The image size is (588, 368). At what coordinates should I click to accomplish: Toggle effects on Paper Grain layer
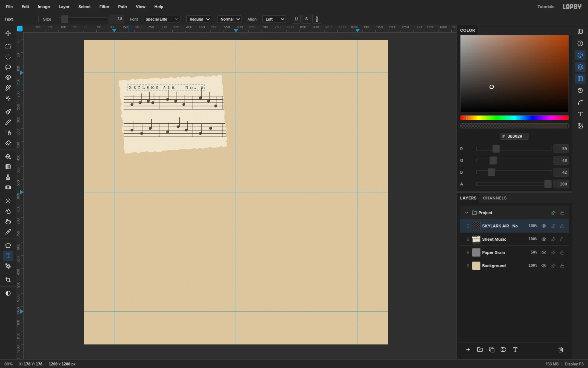click(x=553, y=252)
